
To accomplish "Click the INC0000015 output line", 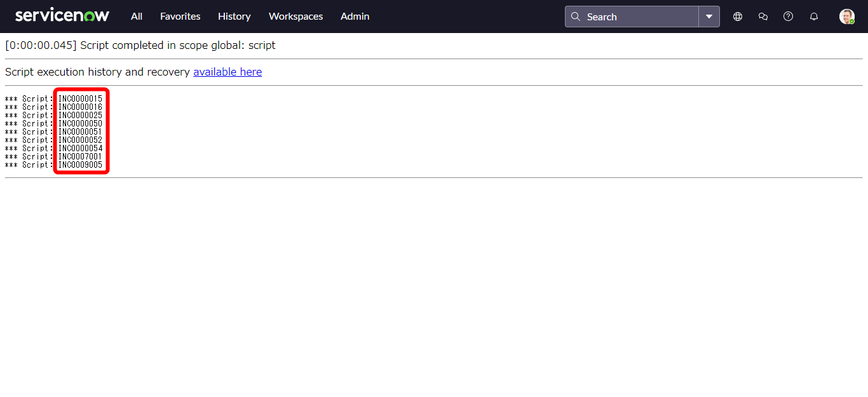I will click(80, 99).
